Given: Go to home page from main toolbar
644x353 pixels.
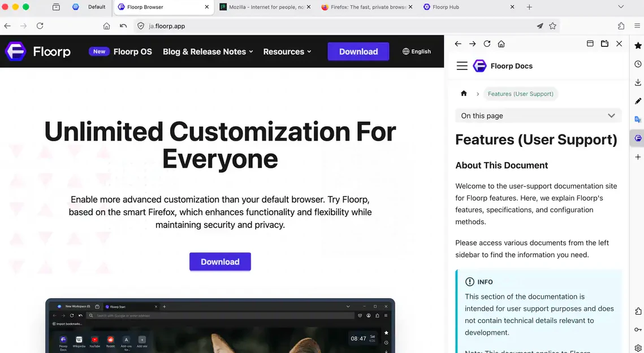Looking at the screenshot, I should coord(106,26).
